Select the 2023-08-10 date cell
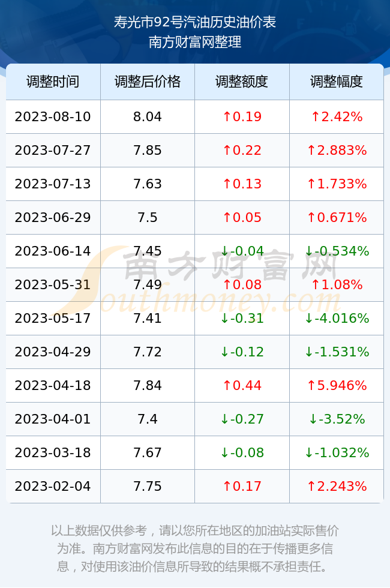The image size is (390, 588). 53,116
